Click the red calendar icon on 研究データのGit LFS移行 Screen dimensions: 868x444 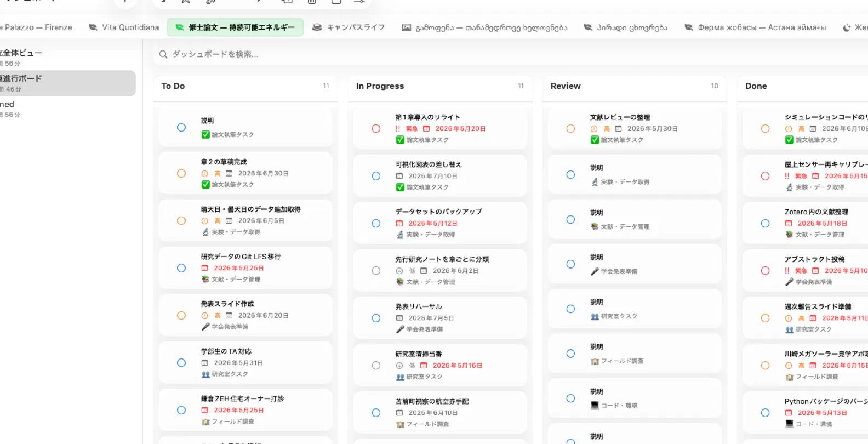click(204, 268)
